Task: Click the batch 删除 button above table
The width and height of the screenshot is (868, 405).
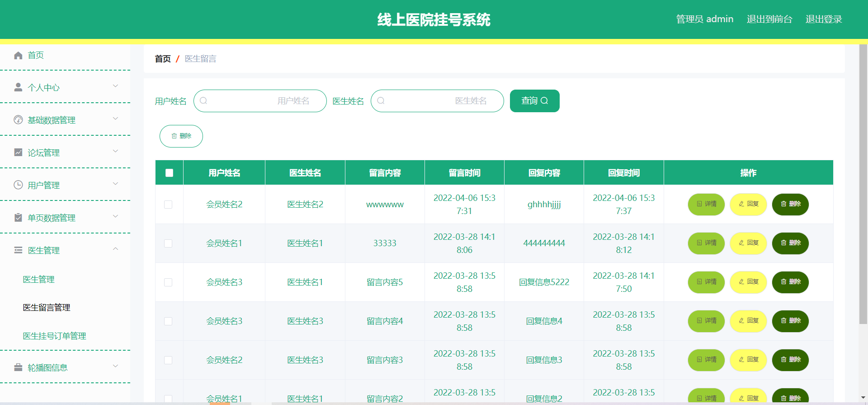Action: point(181,136)
